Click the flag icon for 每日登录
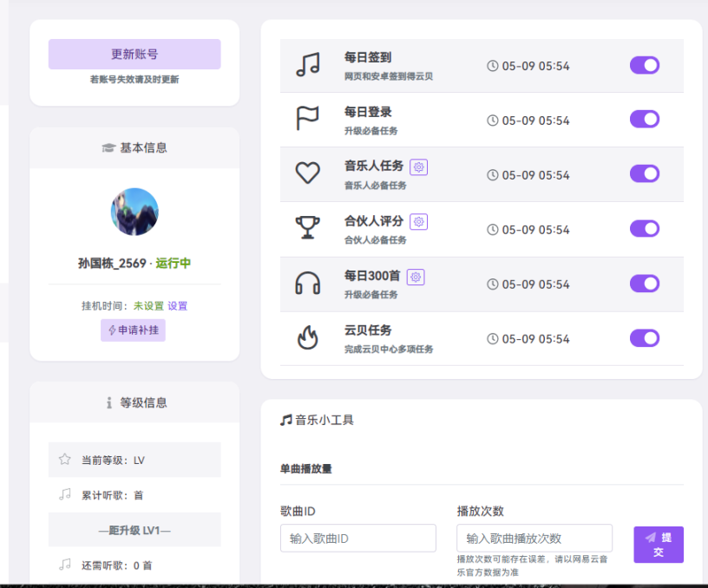Viewport: 708px width, 588px height. [x=308, y=120]
